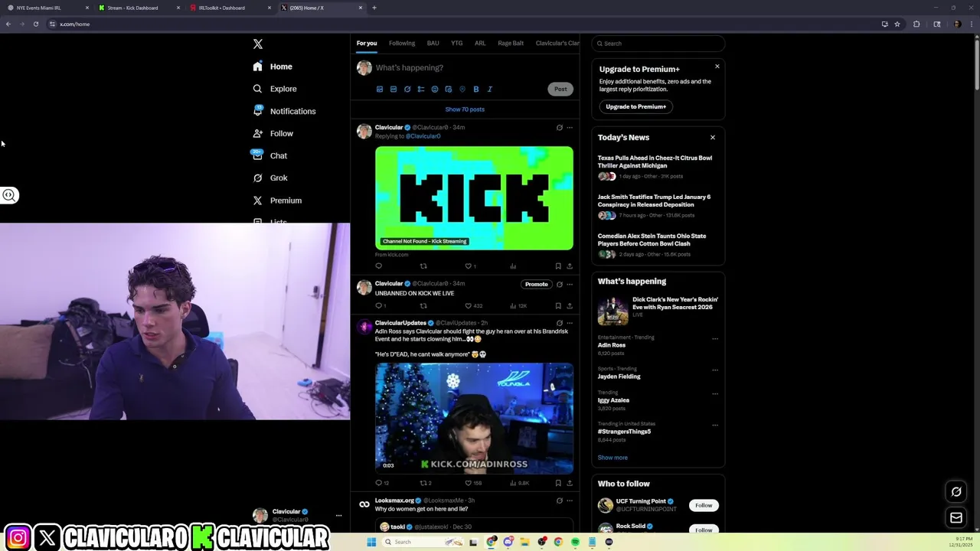
Task: Open more options on ClavicularUpdates post
Action: click(x=570, y=323)
